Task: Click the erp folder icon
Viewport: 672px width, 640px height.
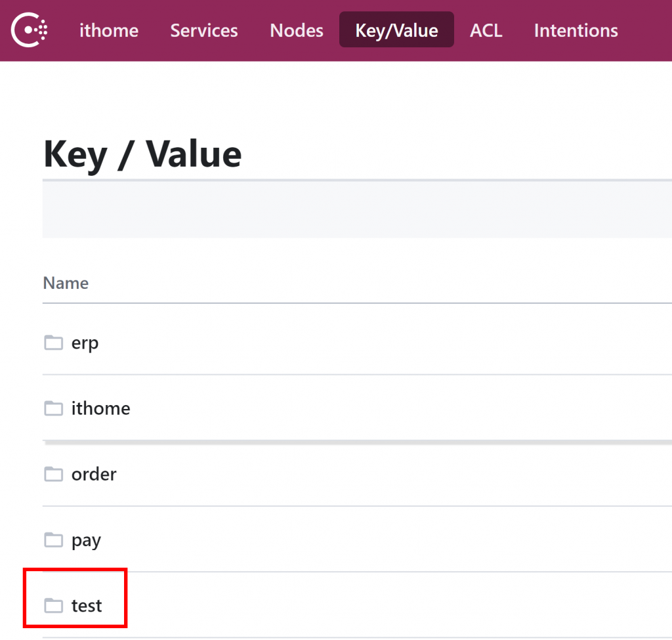Action: coord(53,343)
